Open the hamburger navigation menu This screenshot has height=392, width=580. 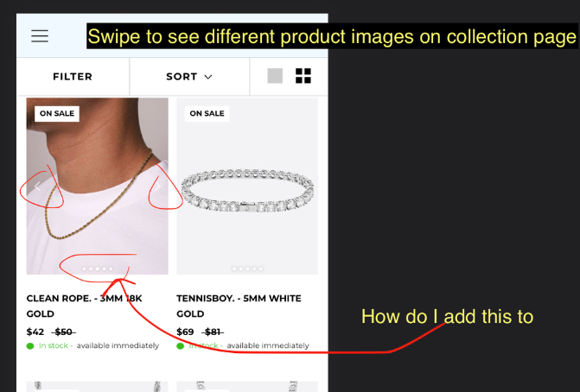(40, 36)
